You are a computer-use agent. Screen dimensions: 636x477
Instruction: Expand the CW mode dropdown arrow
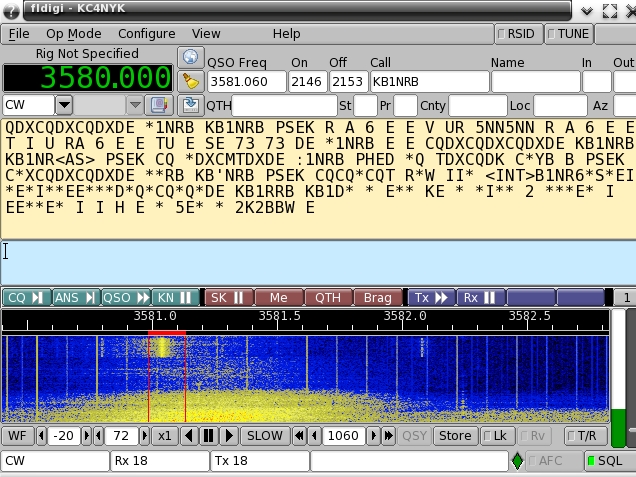tap(64, 104)
